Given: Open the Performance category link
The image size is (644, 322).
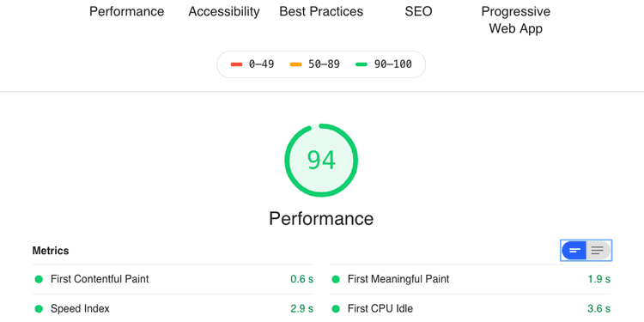Looking at the screenshot, I should pyautogui.click(x=126, y=11).
